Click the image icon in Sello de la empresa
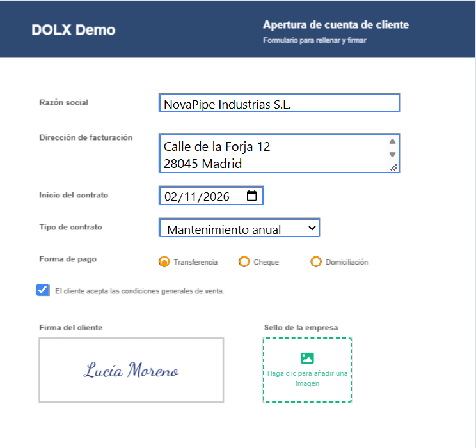Screen dimensions: 476x448 tap(307, 358)
